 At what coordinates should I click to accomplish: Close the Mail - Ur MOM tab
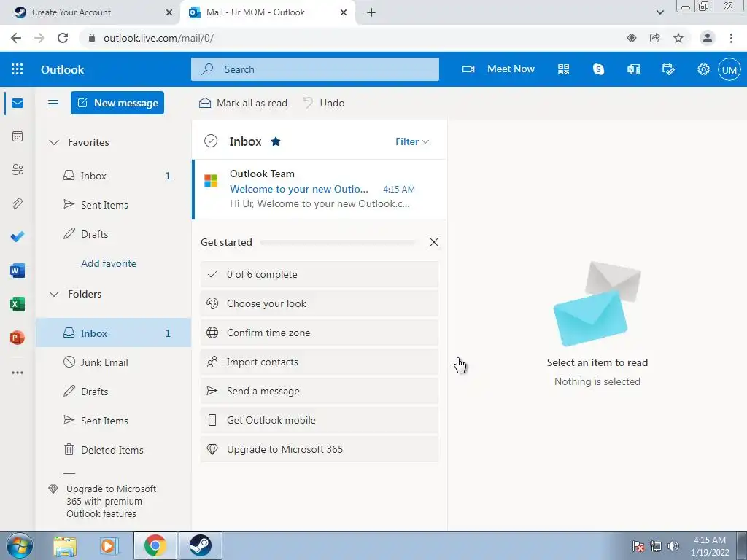[x=344, y=12]
